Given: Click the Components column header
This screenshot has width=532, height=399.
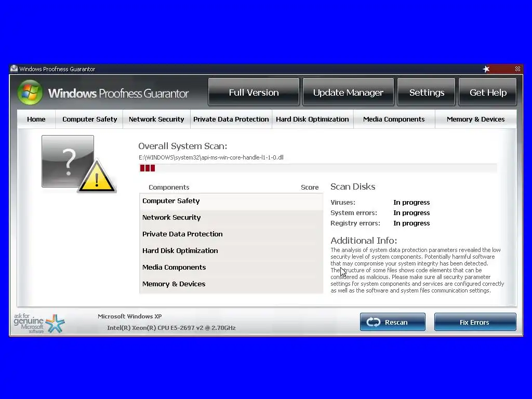Looking at the screenshot, I should point(169,187).
